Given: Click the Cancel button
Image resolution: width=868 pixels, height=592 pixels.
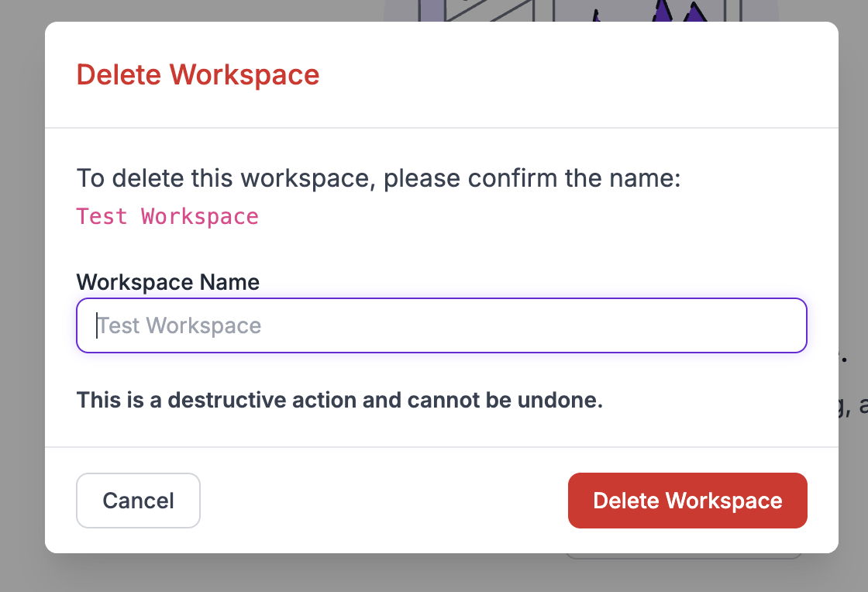Looking at the screenshot, I should (138, 501).
